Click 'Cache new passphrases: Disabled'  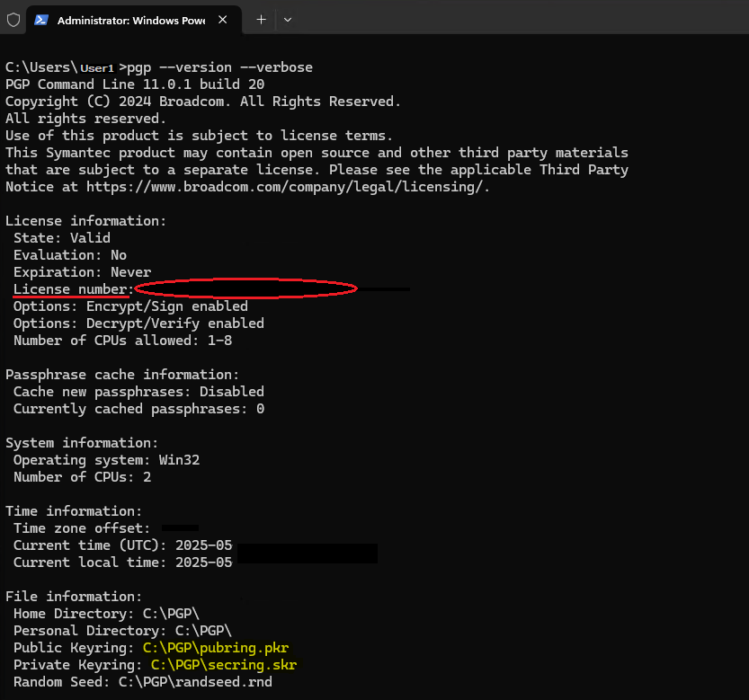[x=138, y=392]
